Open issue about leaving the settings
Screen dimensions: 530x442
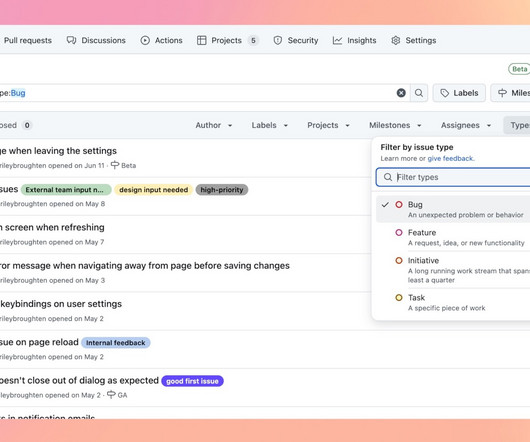point(58,151)
